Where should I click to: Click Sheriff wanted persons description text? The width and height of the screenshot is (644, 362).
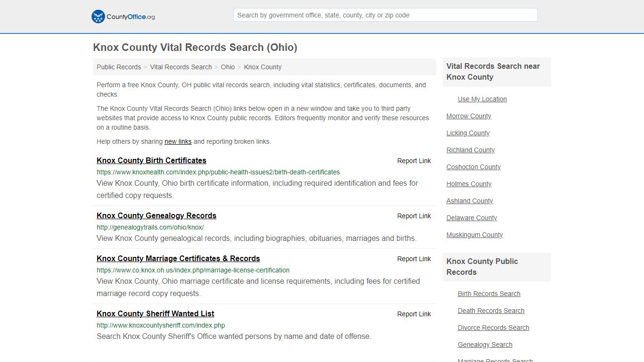click(234, 337)
